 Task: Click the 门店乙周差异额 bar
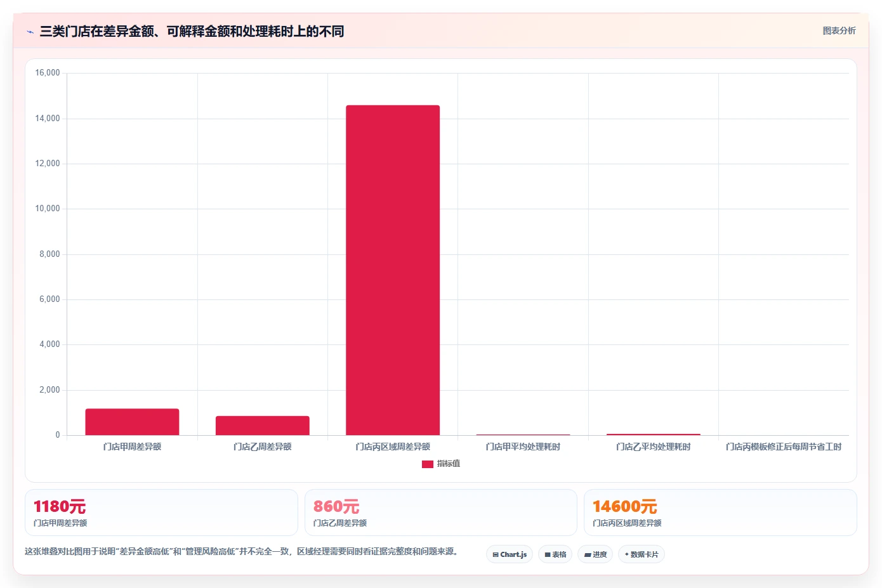point(263,426)
